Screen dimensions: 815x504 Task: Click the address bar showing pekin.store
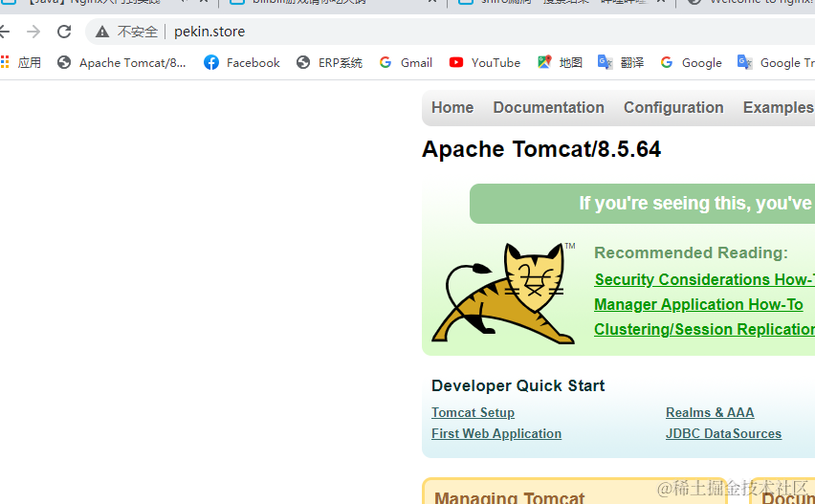[x=451, y=32]
